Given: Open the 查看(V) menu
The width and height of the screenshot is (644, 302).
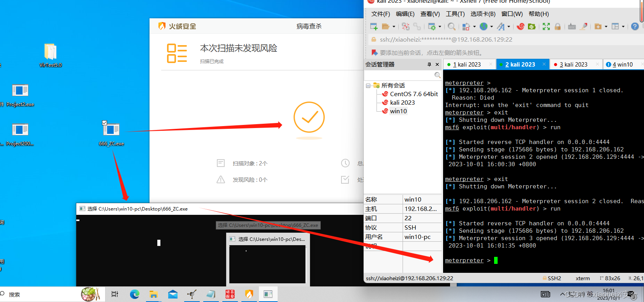Looking at the screenshot, I should [x=430, y=14].
